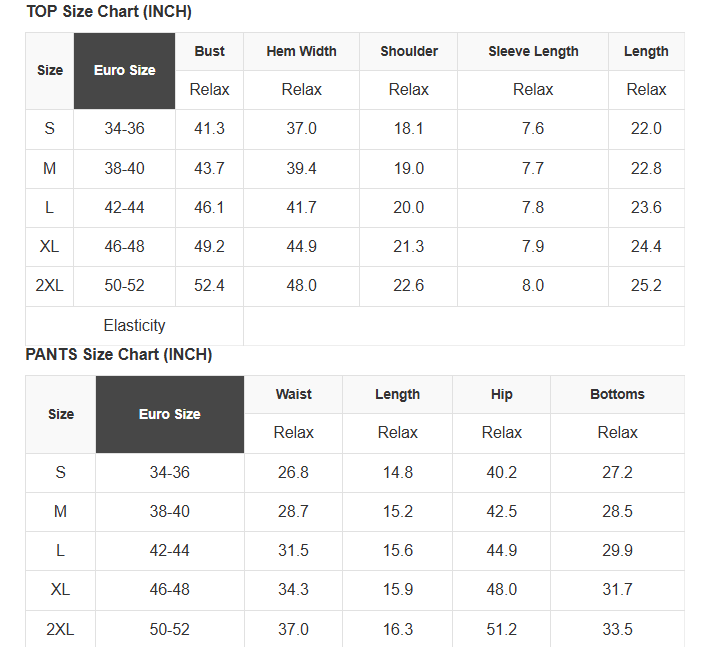The width and height of the screenshot is (713, 647).
Task: Click the 20.0 shoulder value for size L
Action: pyautogui.click(x=409, y=207)
